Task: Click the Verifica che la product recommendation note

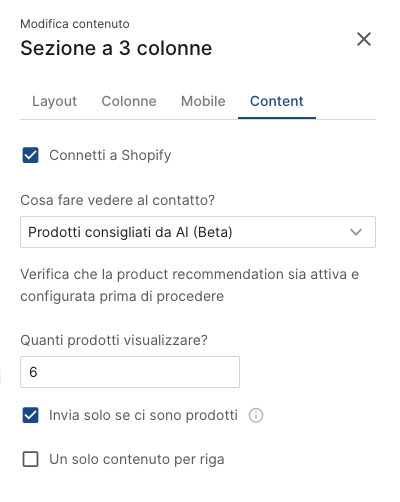Action: (190, 285)
